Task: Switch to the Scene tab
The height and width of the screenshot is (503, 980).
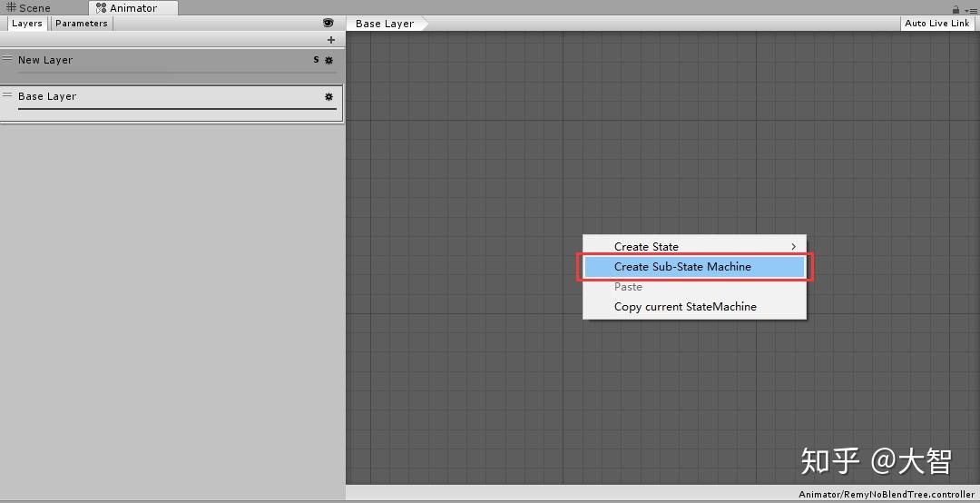Action: [x=29, y=8]
